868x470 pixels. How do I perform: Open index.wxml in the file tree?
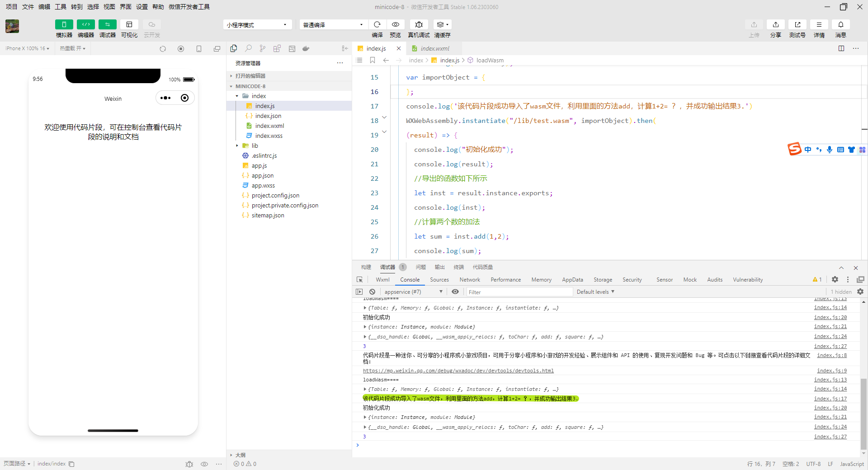click(x=269, y=126)
